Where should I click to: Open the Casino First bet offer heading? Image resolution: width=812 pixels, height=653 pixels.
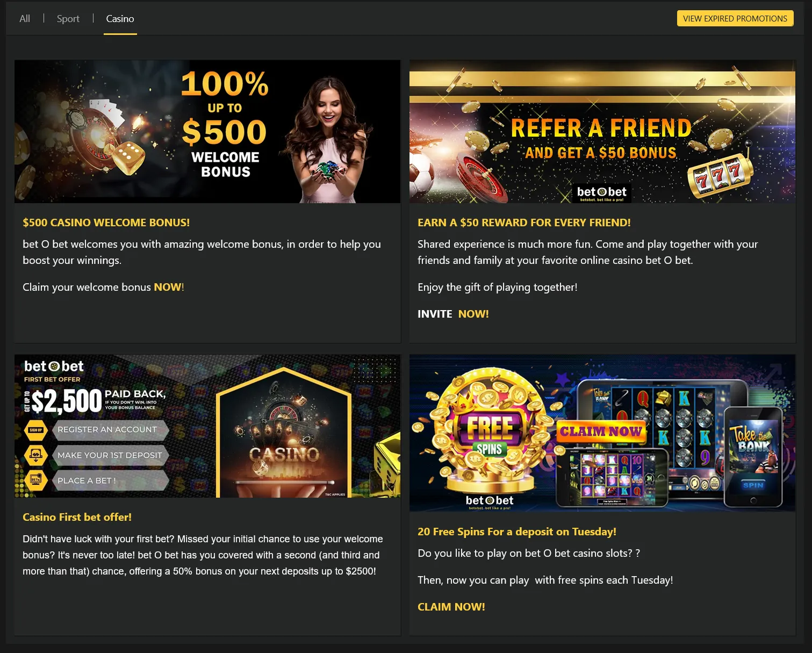[77, 517]
